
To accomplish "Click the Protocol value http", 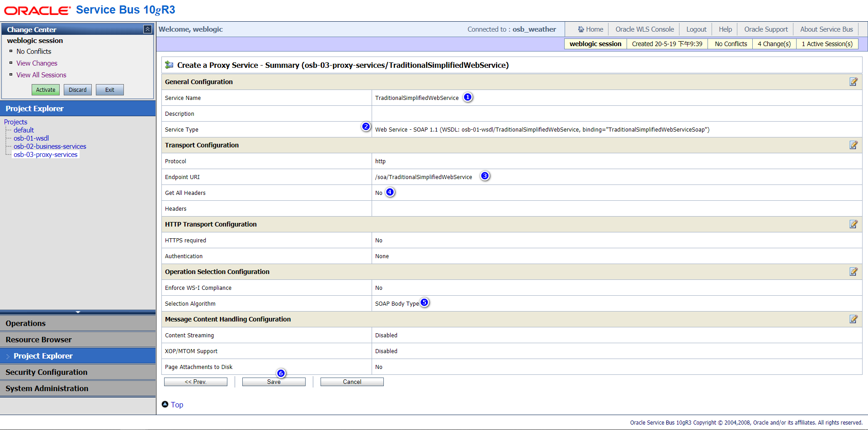I will [x=380, y=161].
